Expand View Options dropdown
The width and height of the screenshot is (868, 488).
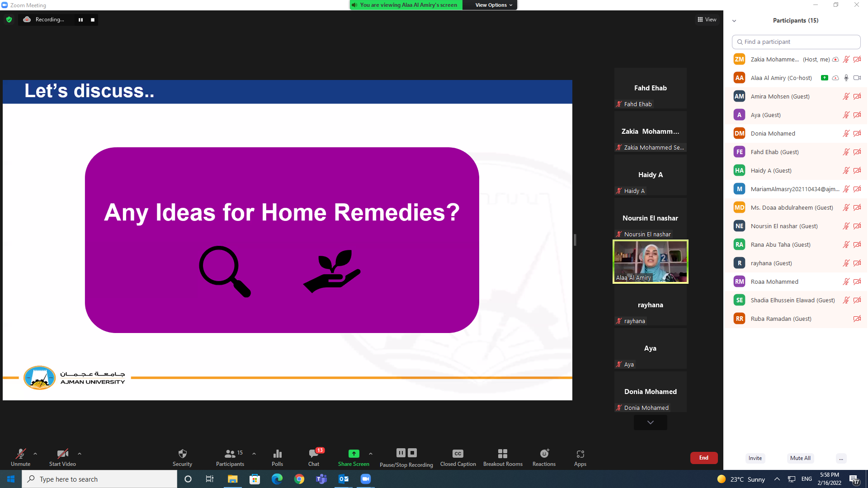(494, 5)
